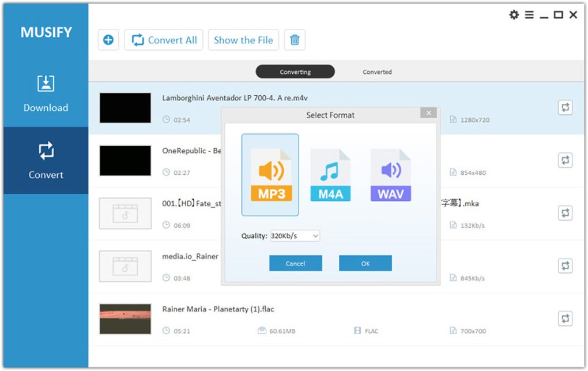
Task: Switch to the Converting tab
Action: [295, 71]
